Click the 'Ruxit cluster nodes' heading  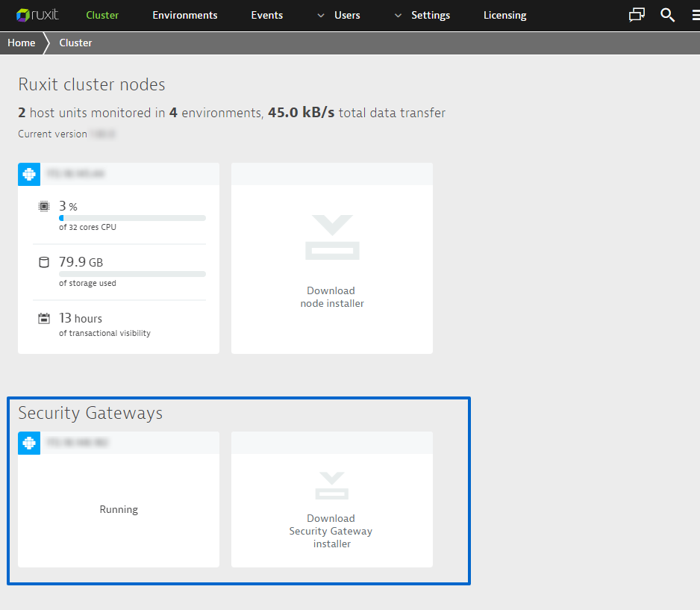pos(92,84)
